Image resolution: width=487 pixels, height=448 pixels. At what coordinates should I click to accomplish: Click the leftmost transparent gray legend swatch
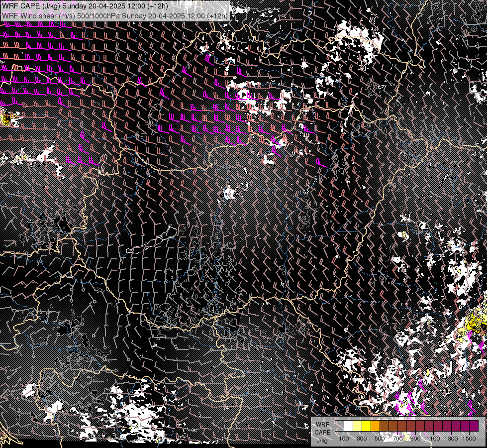coord(339,426)
